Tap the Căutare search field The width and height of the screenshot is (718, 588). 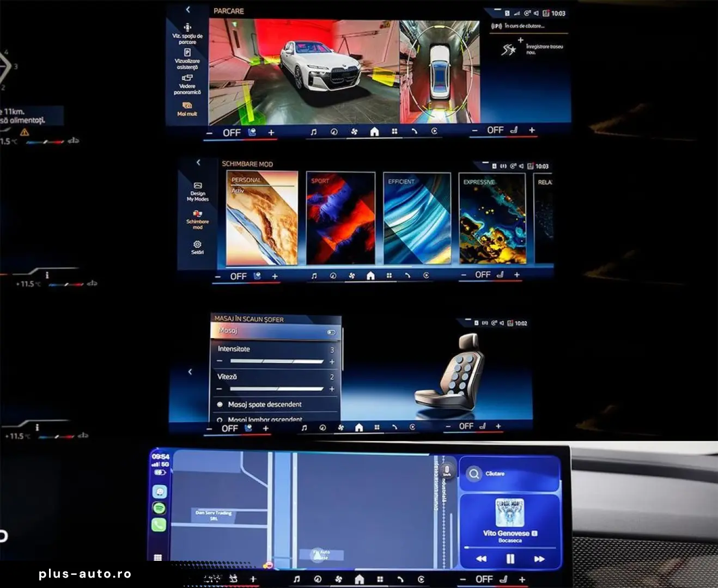click(x=510, y=474)
